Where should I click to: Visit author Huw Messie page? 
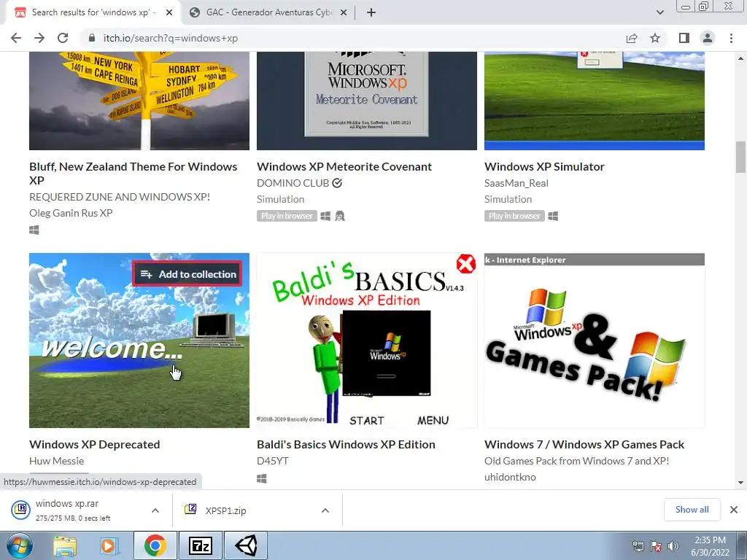56,461
